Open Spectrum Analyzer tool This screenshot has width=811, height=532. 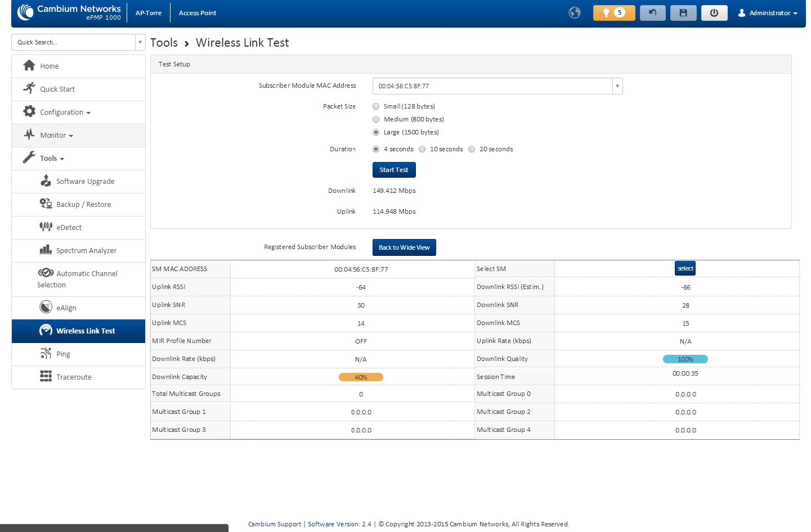click(x=78, y=251)
